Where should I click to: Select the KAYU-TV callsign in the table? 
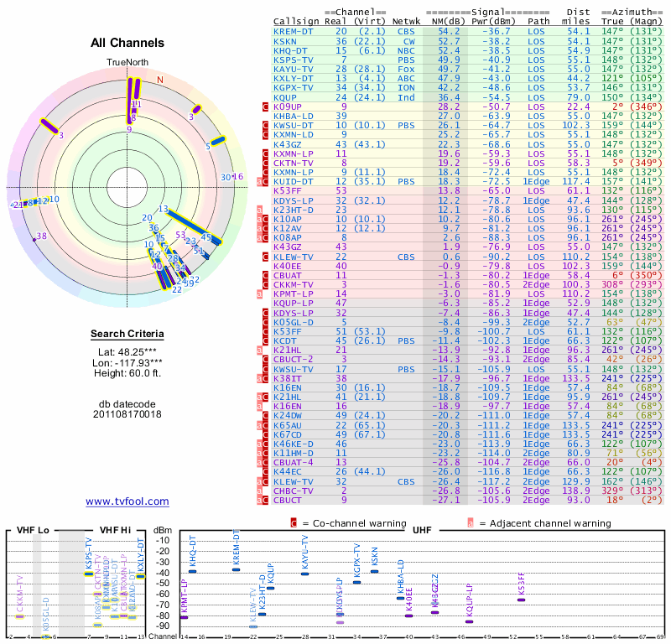click(294, 70)
